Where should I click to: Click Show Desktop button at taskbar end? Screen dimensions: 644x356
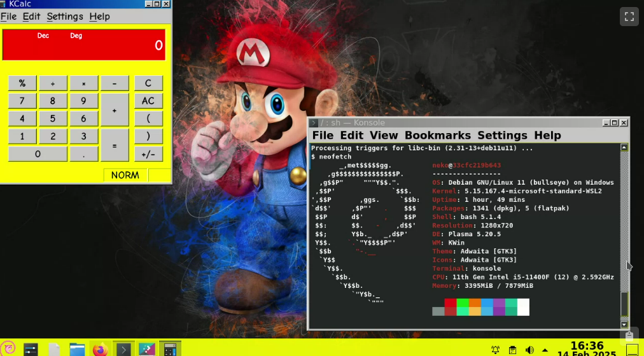(x=633, y=350)
